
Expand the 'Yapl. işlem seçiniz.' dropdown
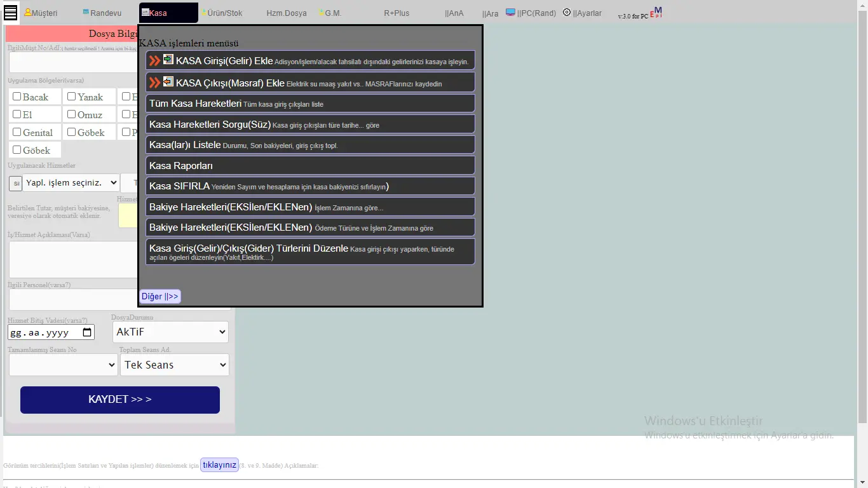point(71,183)
